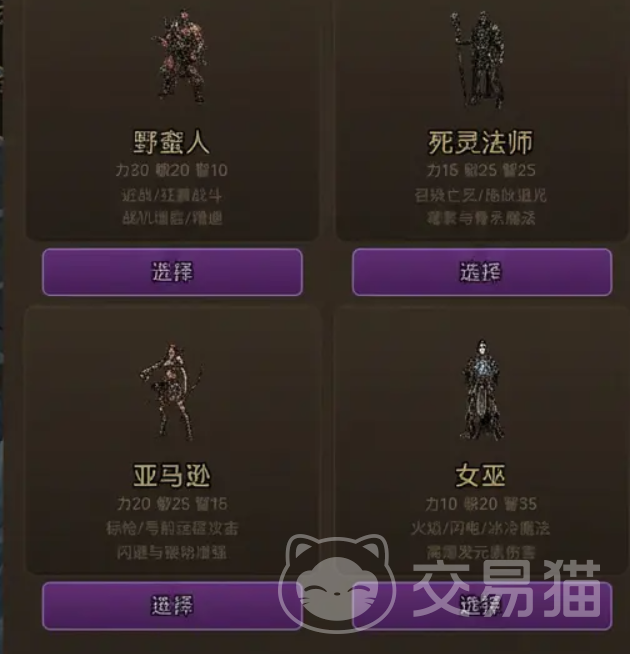Click the 交易猫 cat logo watermark

[337, 584]
